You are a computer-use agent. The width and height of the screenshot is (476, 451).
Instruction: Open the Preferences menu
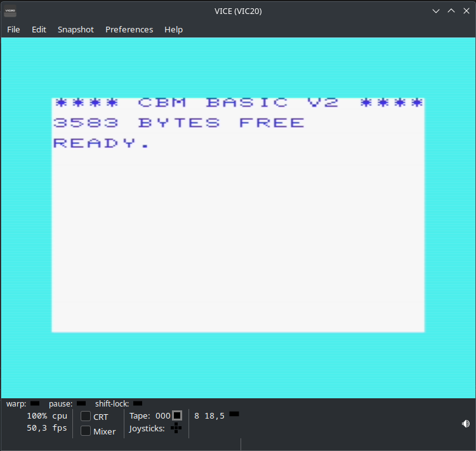click(129, 29)
